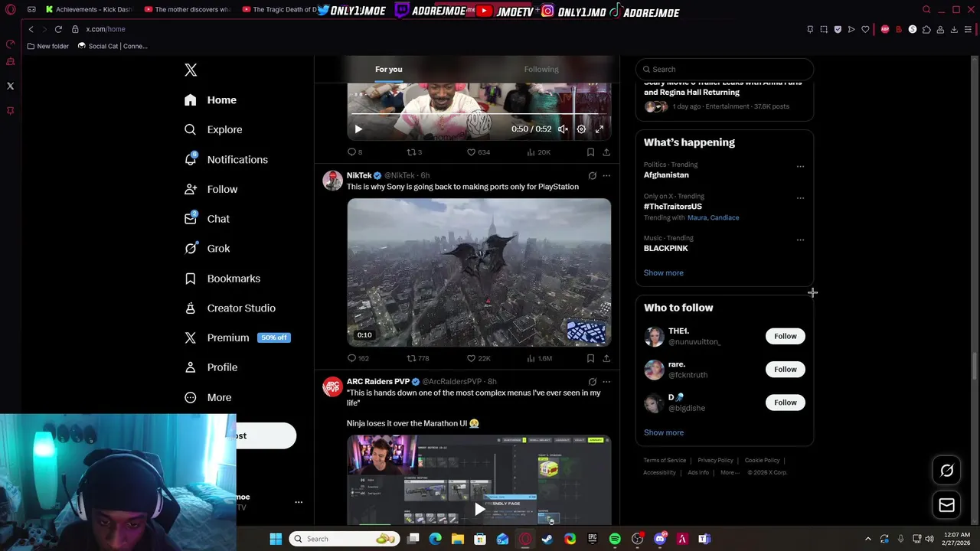This screenshot has height=551, width=980.
Task: Open more options on ARC Raiders PVP post
Action: point(606,381)
